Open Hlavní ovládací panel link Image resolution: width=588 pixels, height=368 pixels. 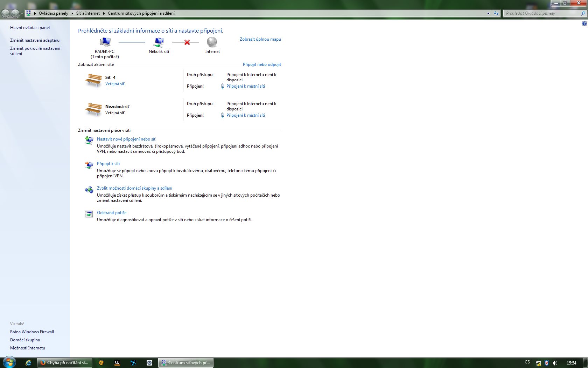30,28
